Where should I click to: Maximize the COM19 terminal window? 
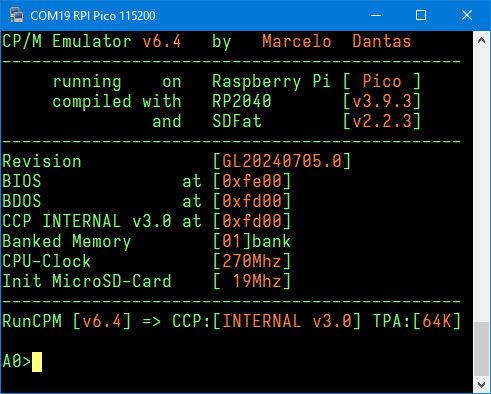point(421,15)
